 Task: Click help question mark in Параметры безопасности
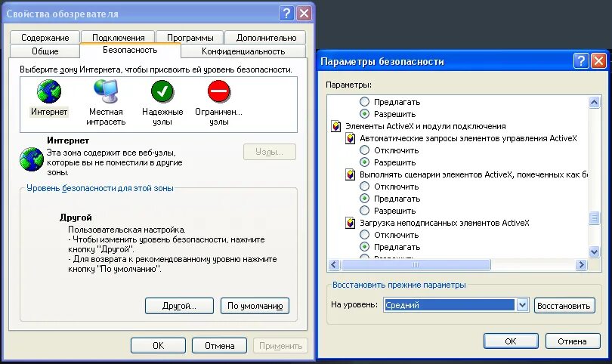point(581,61)
